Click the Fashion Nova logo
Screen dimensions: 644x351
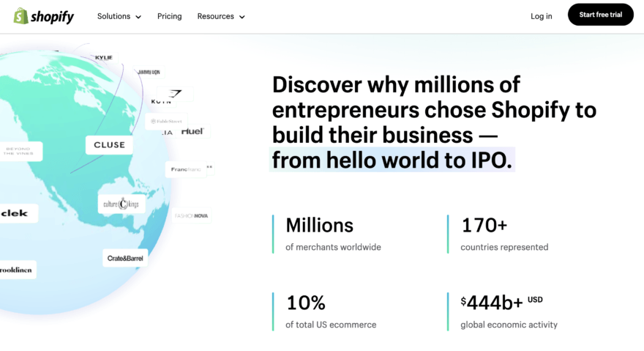click(x=192, y=216)
